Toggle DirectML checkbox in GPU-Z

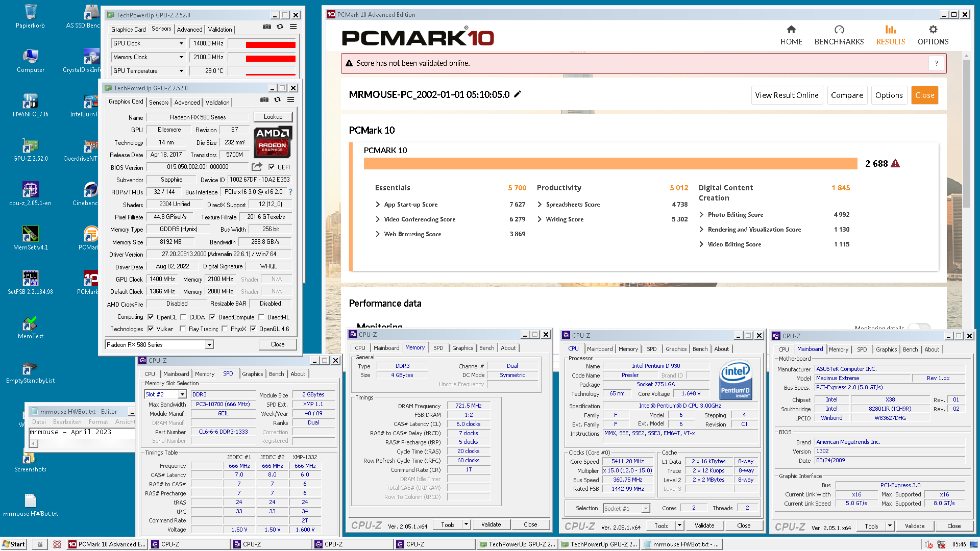pos(261,317)
